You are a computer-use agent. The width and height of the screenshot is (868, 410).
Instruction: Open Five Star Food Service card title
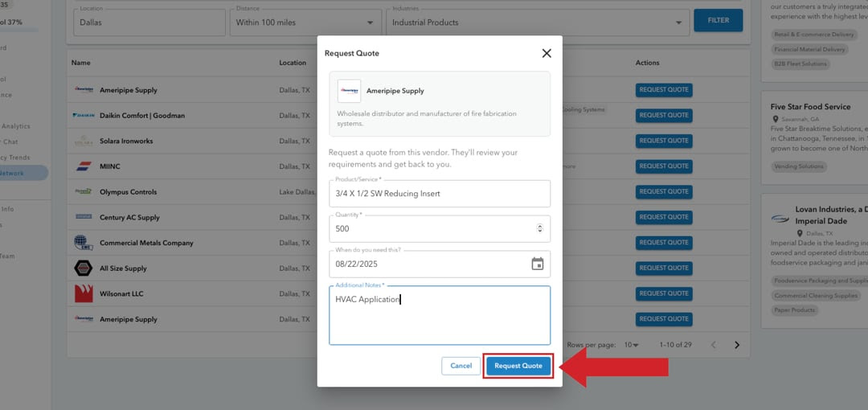click(810, 106)
